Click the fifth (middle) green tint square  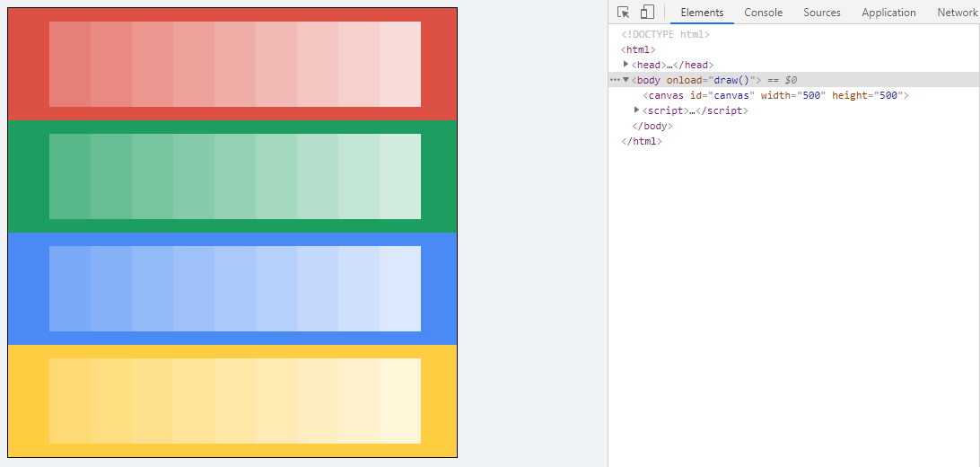[x=235, y=176]
